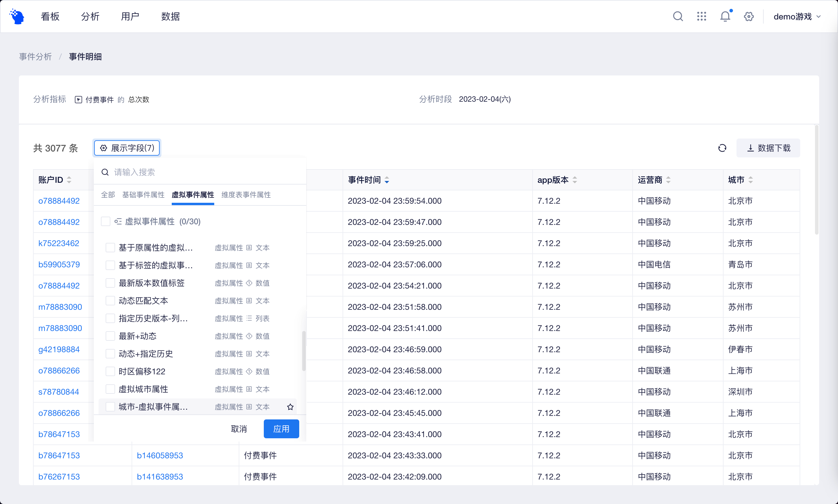Open account link k75223462
The width and height of the screenshot is (838, 504).
(x=58, y=243)
